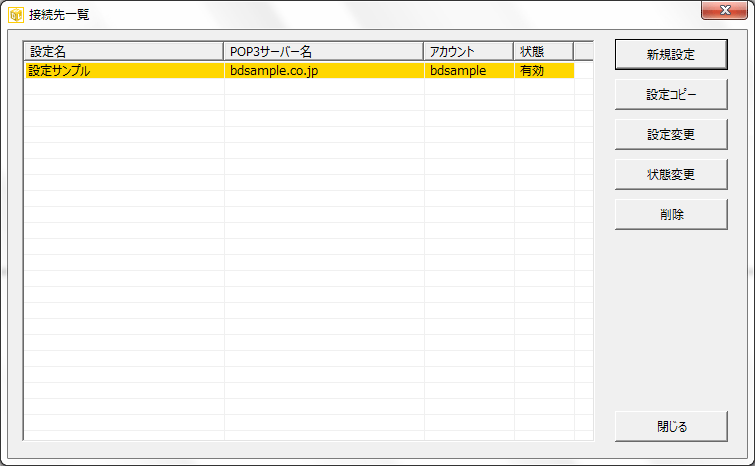The width and height of the screenshot is (755, 466).
Task: Click the bdsample account cell
Action: (469, 70)
